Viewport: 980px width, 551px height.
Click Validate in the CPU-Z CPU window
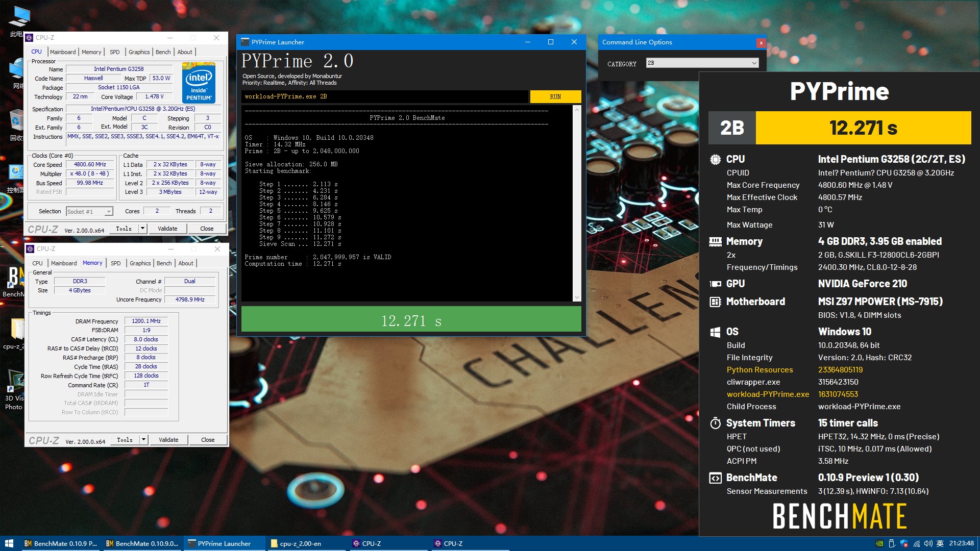(x=167, y=229)
